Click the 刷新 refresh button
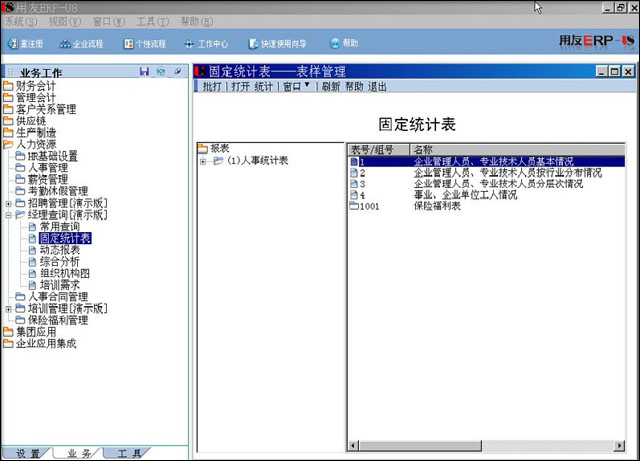The width and height of the screenshot is (640, 461). click(x=331, y=86)
